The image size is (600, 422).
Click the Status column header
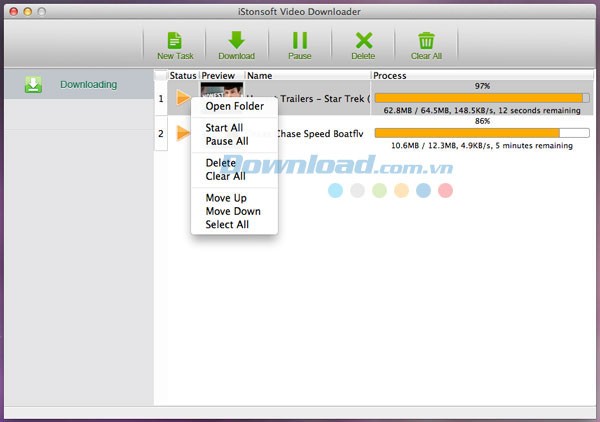click(x=183, y=75)
